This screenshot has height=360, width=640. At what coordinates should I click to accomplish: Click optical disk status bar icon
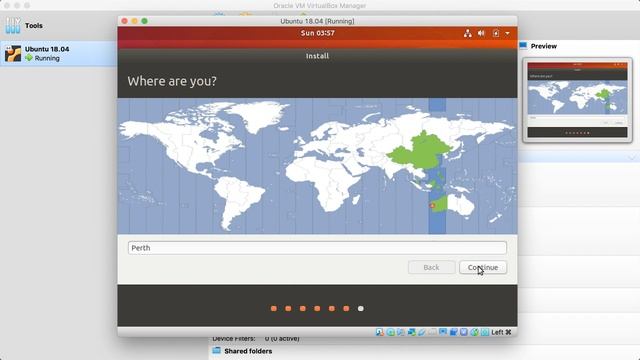tap(390, 332)
